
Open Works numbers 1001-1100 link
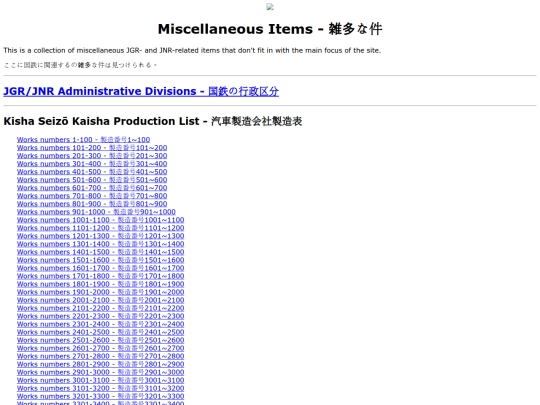coord(101,220)
